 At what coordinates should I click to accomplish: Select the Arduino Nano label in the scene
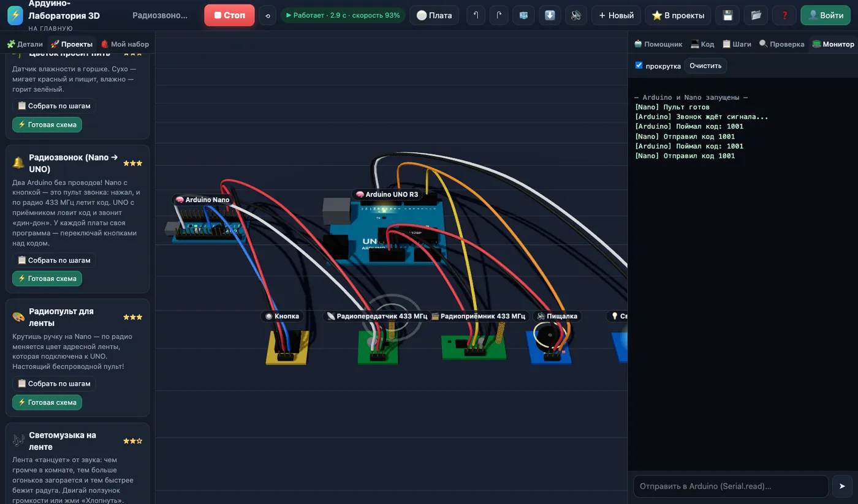coord(202,200)
